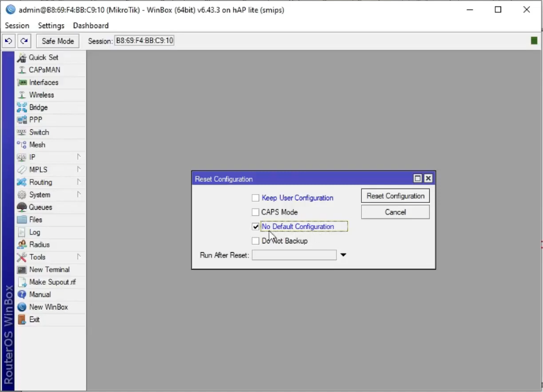Screen dimensions: 543x392
Task: Click the Switch icon
Action: click(22, 132)
